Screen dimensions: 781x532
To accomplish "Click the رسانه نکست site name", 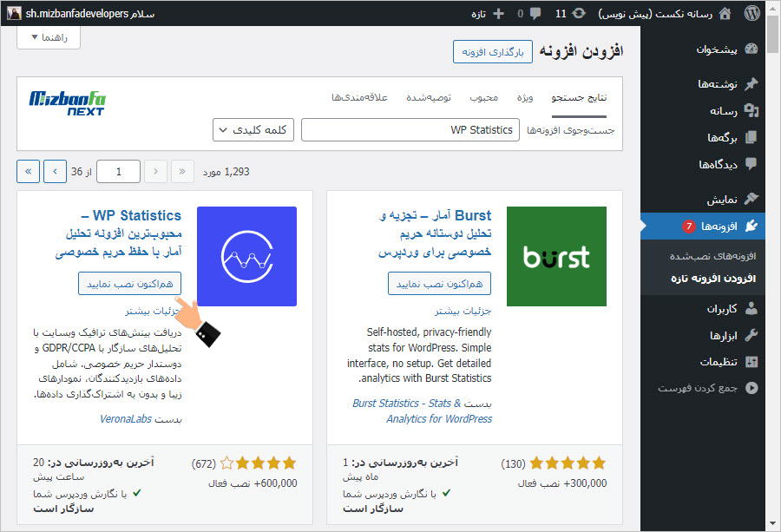I will click(655, 13).
